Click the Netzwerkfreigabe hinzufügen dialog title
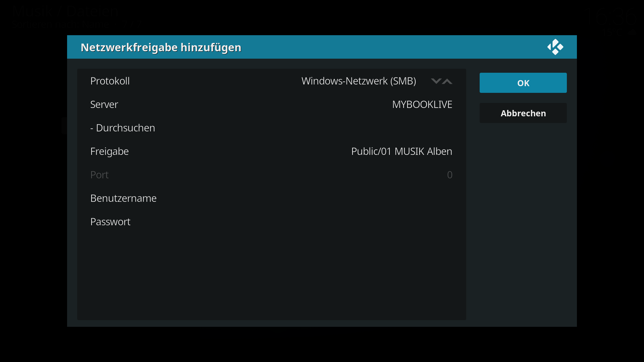 [x=161, y=47]
